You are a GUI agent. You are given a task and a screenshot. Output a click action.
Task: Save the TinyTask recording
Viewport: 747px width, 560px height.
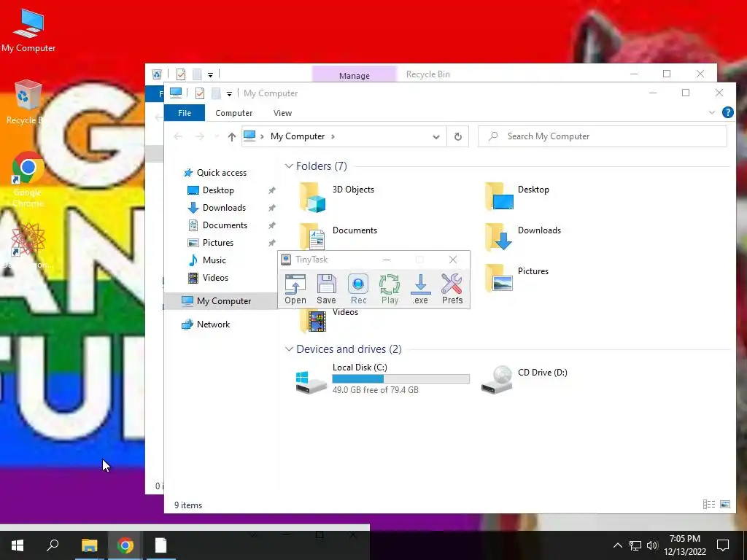tap(326, 289)
